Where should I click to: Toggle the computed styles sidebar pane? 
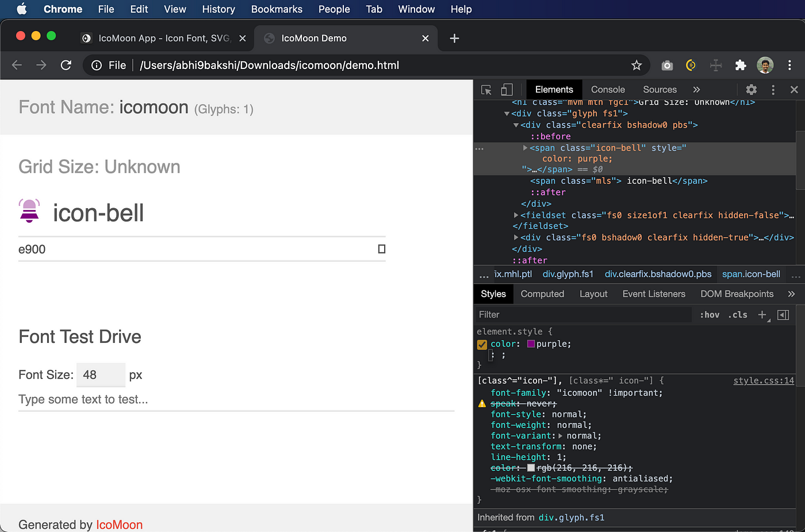pyautogui.click(x=783, y=315)
